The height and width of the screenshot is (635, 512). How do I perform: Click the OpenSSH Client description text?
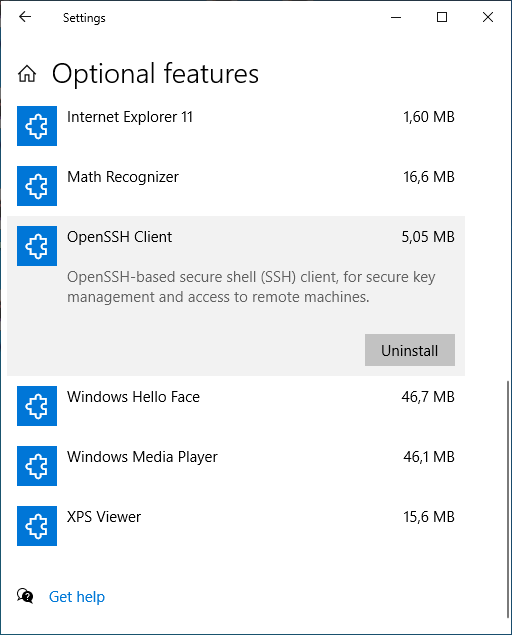click(251, 287)
